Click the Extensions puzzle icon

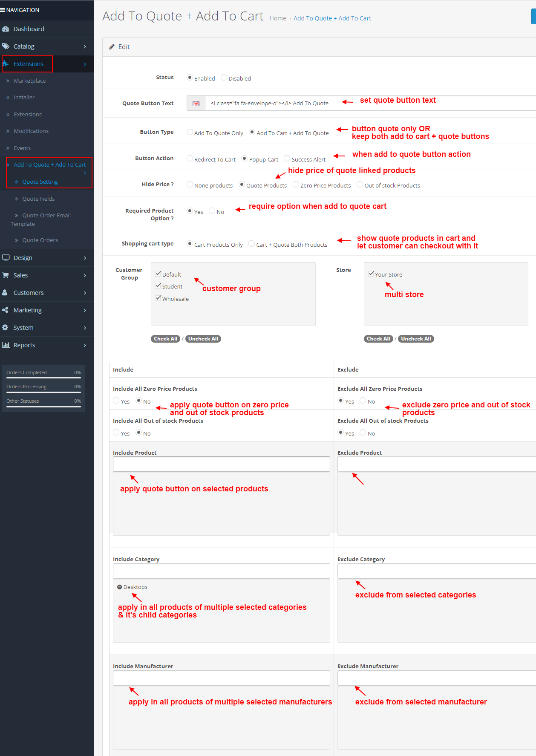pos(6,64)
